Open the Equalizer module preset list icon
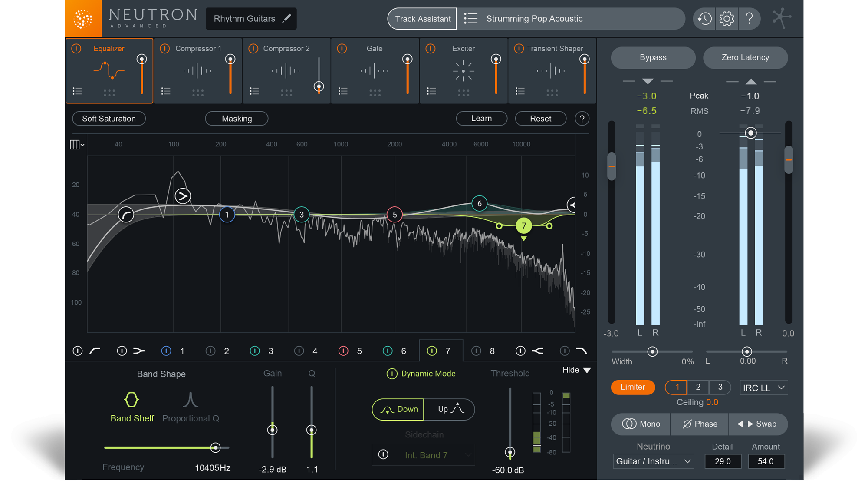Image resolution: width=868 pixels, height=487 pixels. [77, 91]
